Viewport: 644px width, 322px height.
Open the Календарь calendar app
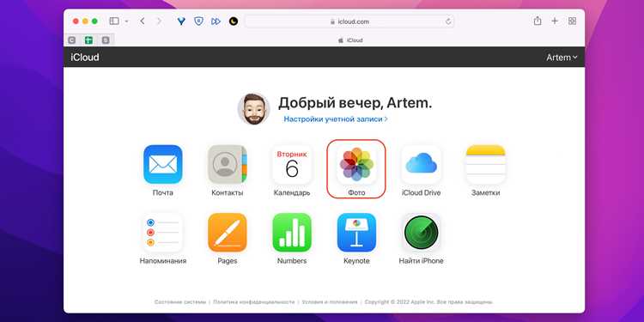[292, 164]
